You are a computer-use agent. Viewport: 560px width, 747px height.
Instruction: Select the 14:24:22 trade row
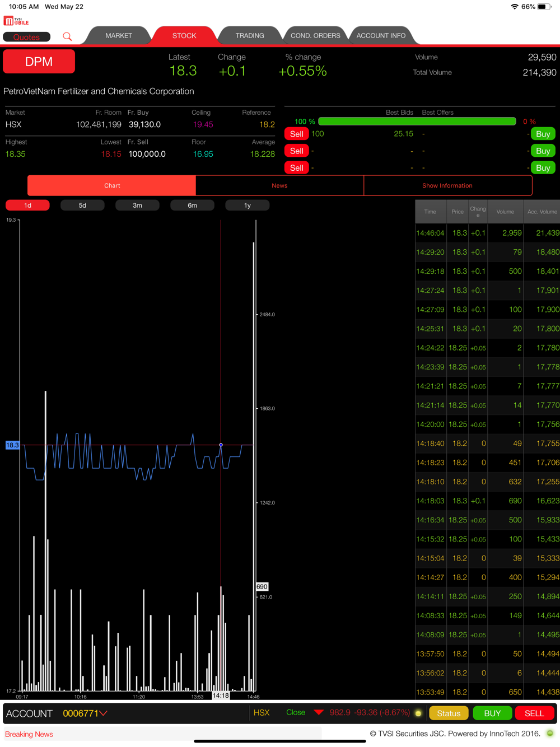(x=488, y=348)
